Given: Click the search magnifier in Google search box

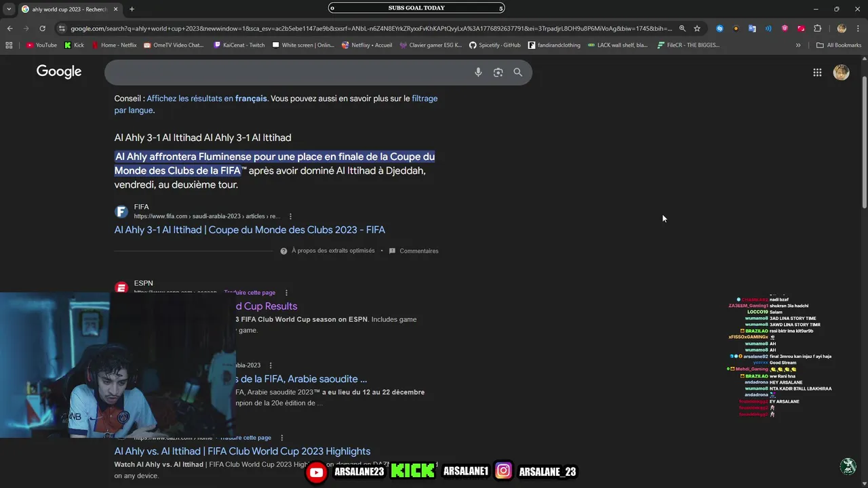Looking at the screenshot, I should (x=518, y=73).
